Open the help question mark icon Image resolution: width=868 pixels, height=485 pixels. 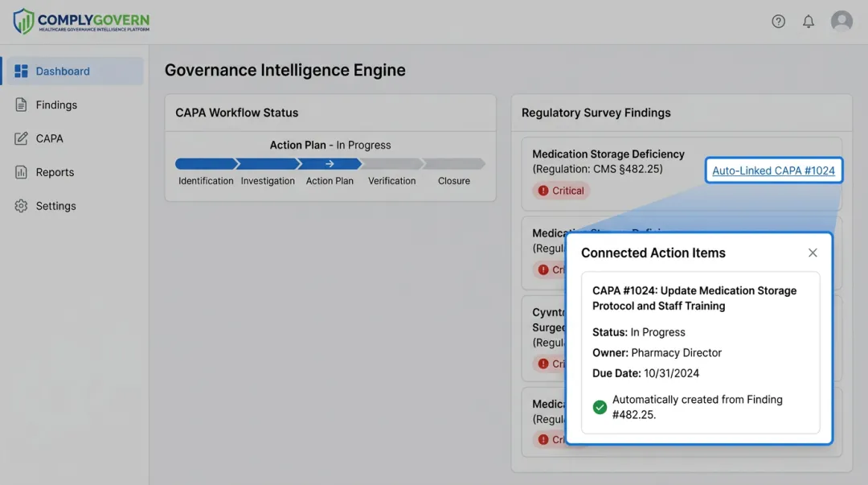coord(778,22)
